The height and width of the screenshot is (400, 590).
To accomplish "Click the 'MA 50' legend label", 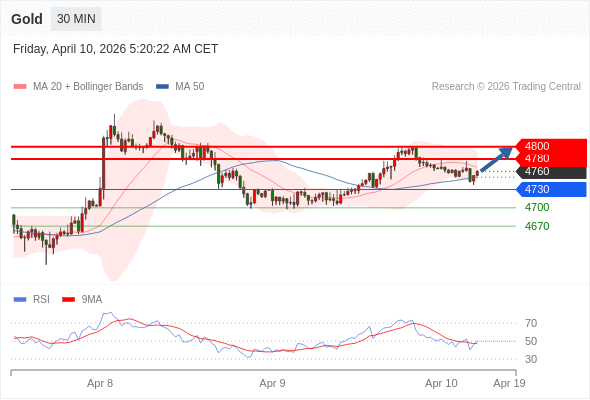I will point(190,87).
